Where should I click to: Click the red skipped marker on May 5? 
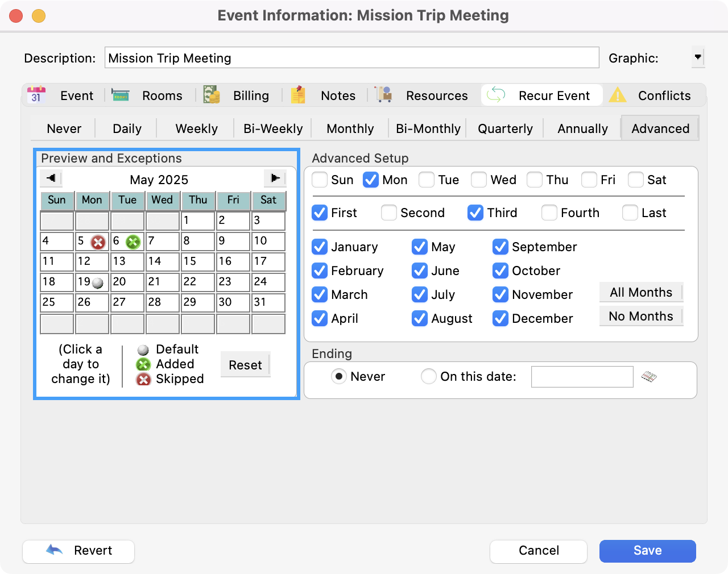[x=98, y=243]
